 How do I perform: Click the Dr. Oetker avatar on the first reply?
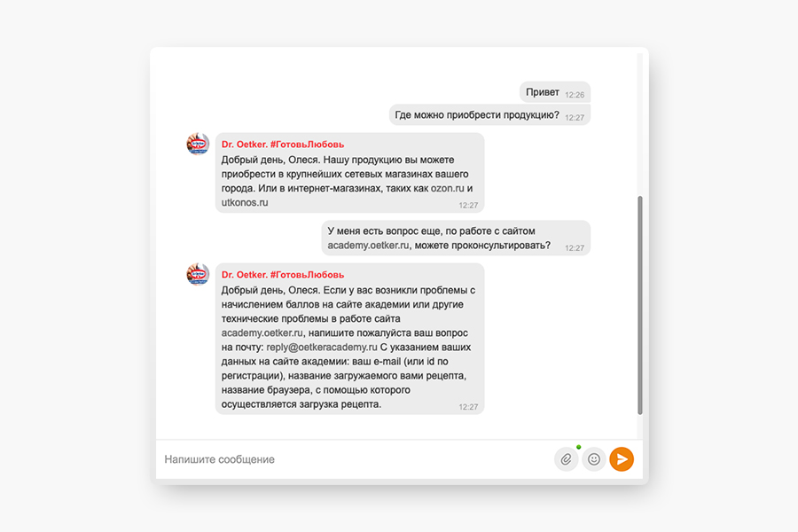click(198, 144)
